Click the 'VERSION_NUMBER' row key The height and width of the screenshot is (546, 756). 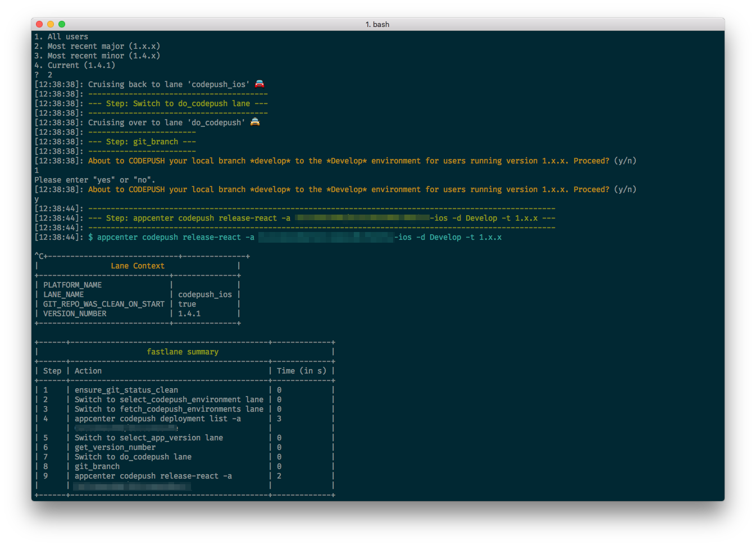coord(75,313)
